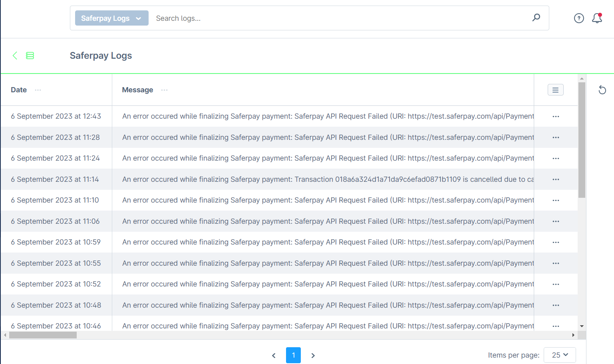This screenshot has height=364, width=614.
Task: Go to previous page arrow
Action: pos(274,355)
